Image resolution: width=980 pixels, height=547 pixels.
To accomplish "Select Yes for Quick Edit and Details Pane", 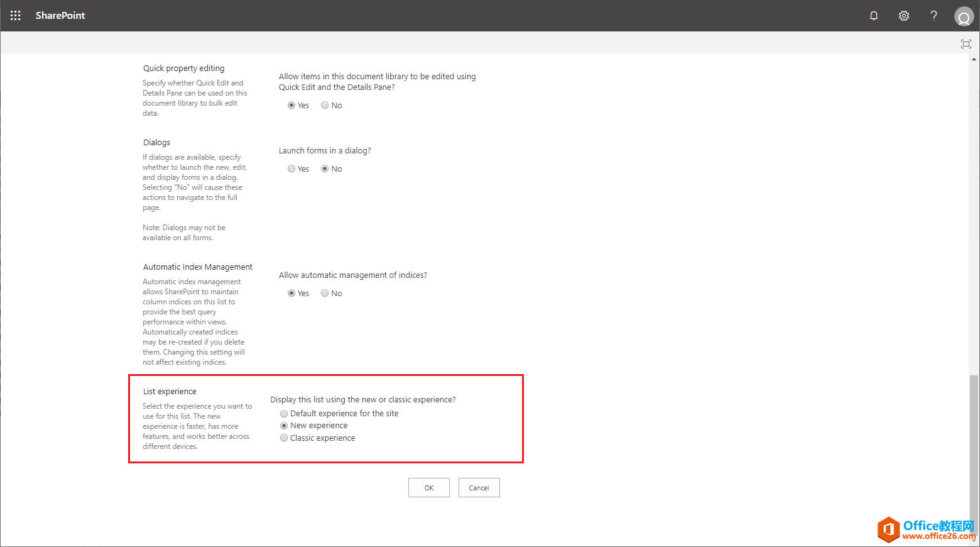I will [291, 105].
